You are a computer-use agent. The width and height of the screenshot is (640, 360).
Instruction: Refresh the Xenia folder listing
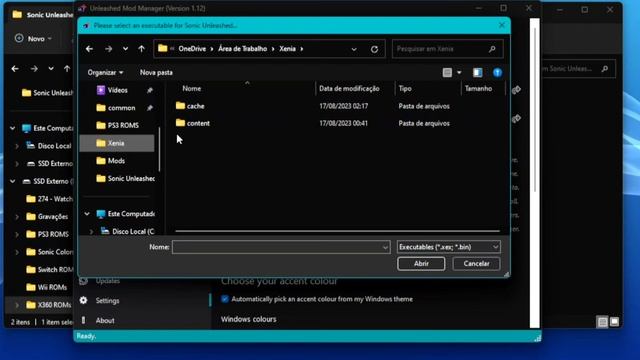pos(374,49)
